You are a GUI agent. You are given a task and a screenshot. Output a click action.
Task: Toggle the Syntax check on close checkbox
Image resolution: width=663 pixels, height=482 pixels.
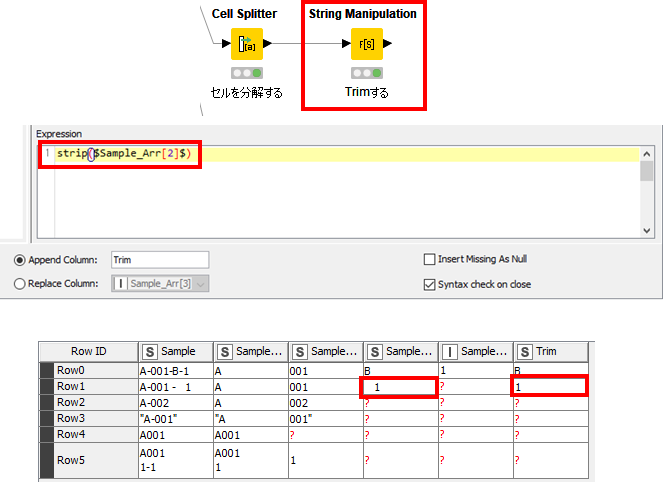[x=429, y=285]
